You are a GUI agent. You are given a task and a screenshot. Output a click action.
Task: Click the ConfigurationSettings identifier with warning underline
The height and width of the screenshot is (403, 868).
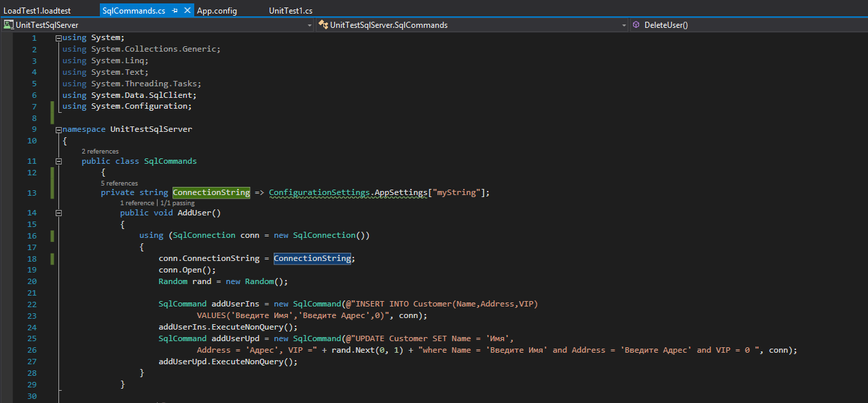pyautogui.click(x=320, y=192)
